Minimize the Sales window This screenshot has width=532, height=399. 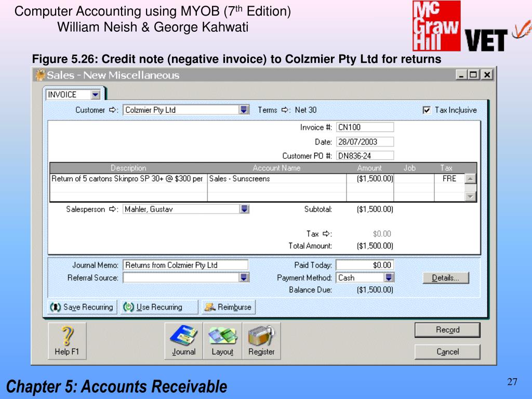point(461,75)
